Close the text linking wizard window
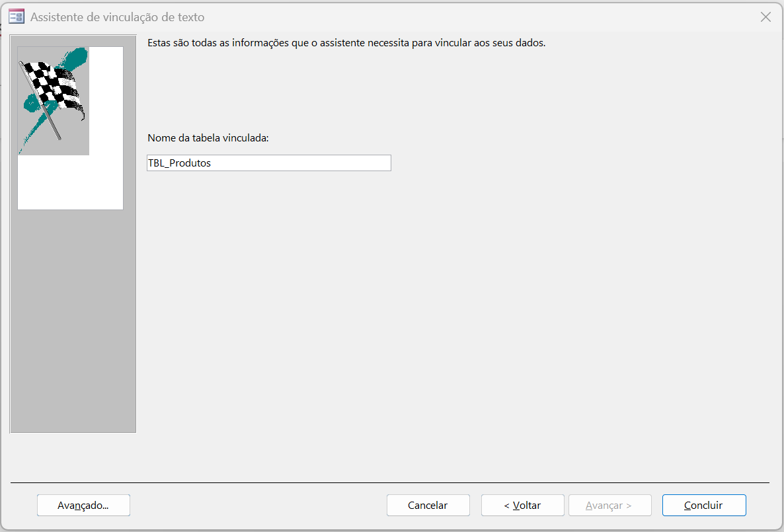Viewport: 784px width, 532px height. tap(765, 17)
